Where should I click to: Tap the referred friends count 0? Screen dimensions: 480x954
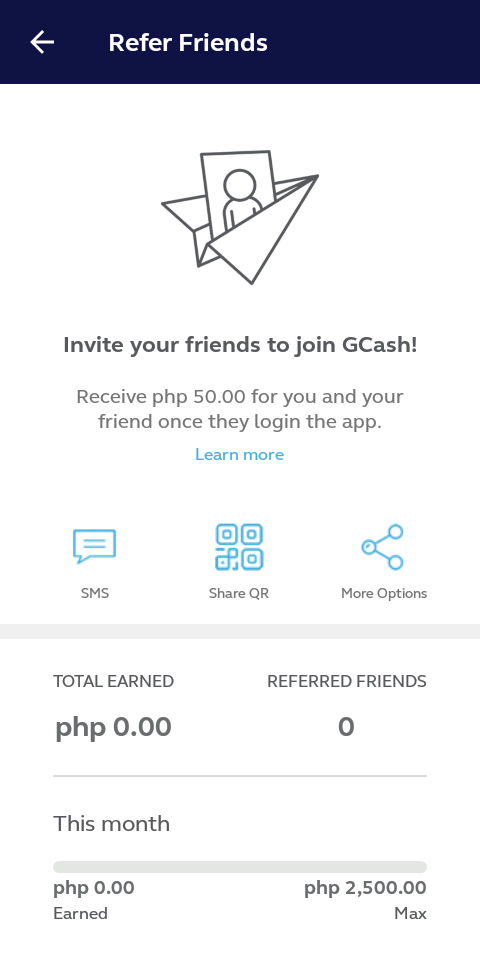coord(346,727)
